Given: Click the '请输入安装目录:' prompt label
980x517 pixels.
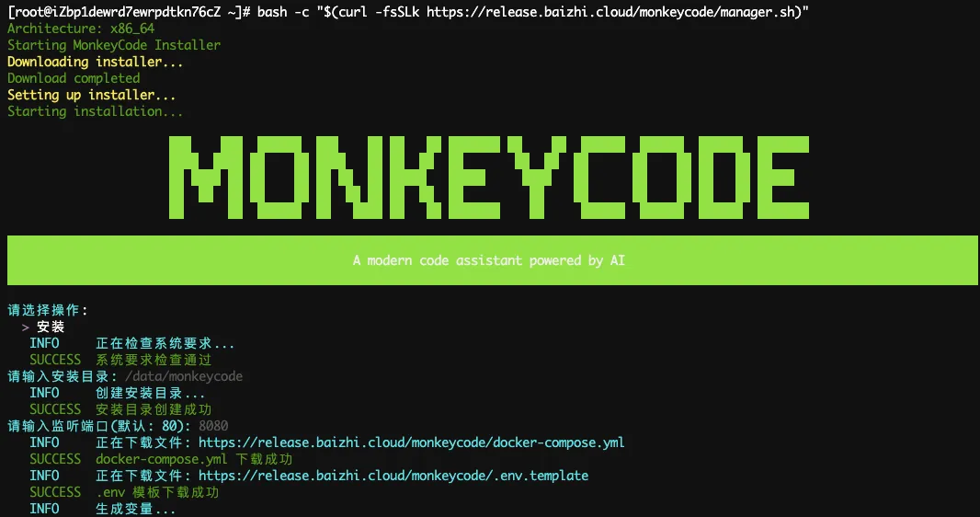Looking at the screenshot, I should 63,376.
